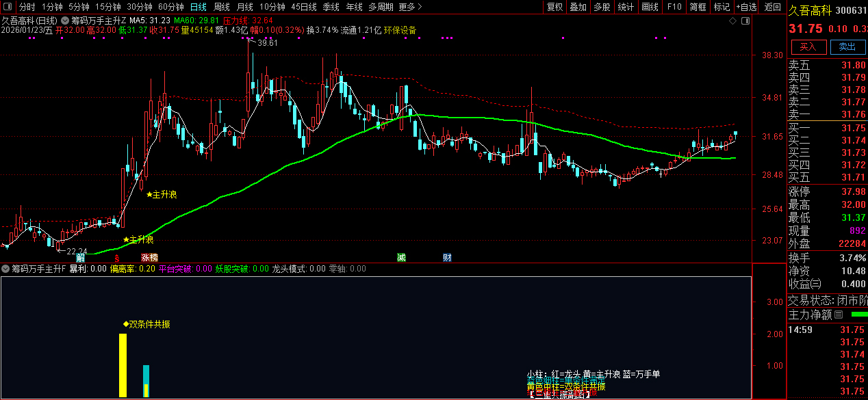868x400 pixels.
Task: Switch to 周线 weekly chart
Action: click(221, 7)
